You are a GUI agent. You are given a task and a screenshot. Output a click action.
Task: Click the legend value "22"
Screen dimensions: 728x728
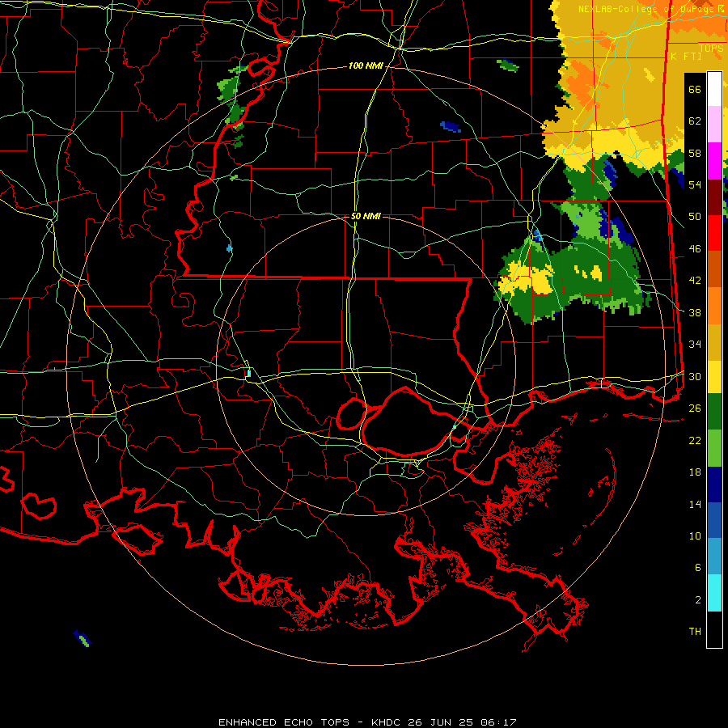click(x=695, y=440)
